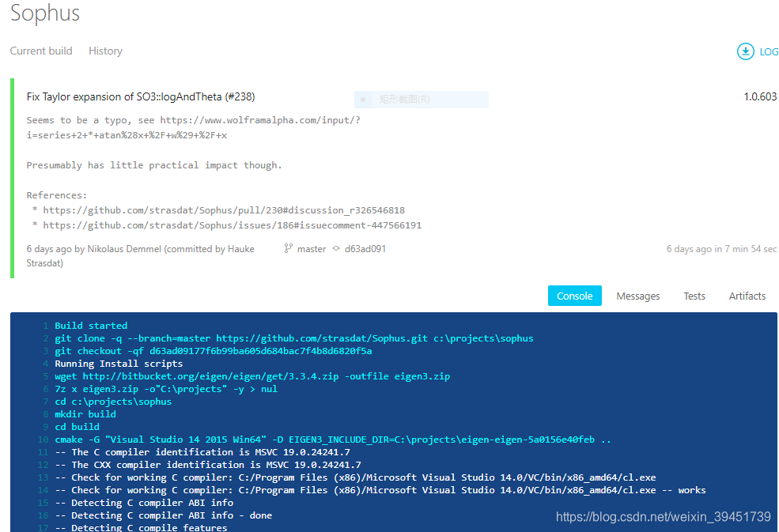Click commit title Fix Taylor expansion of SO3::logAndTheta
The image size is (779, 532).
pos(141,97)
